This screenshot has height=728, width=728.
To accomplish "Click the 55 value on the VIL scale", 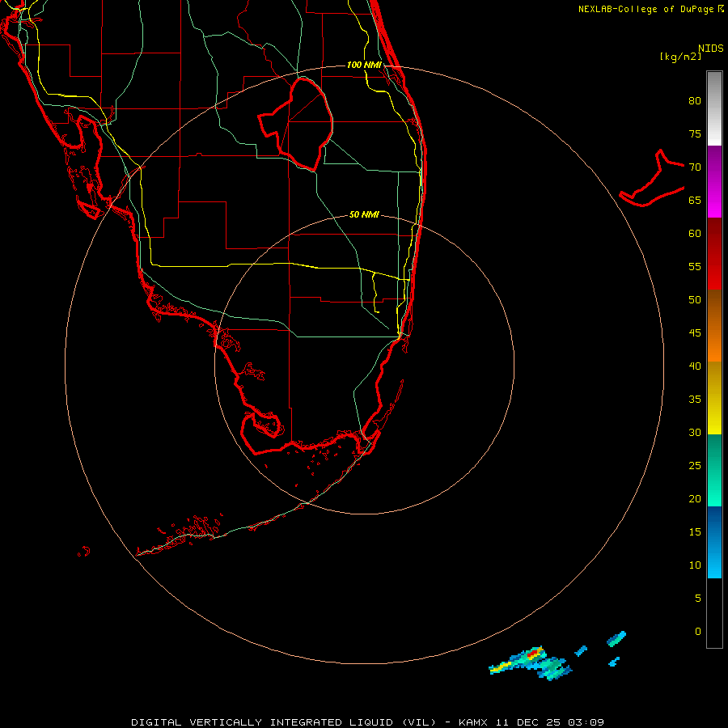I will pos(695,267).
